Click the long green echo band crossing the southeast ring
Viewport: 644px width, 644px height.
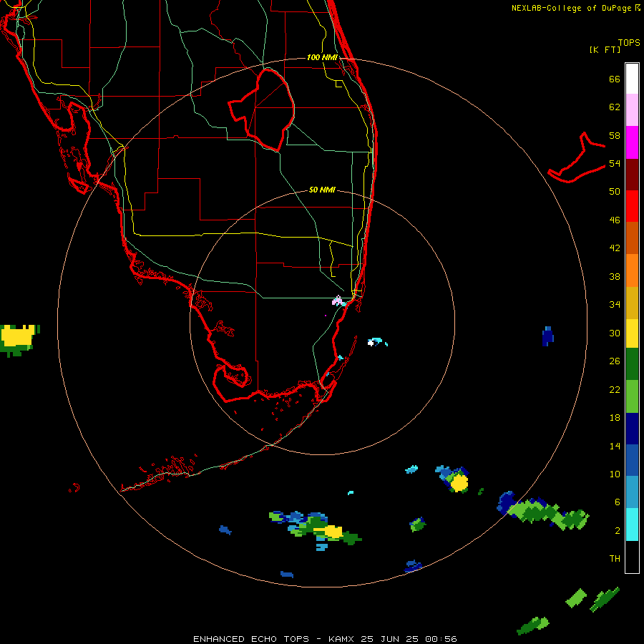[x=543, y=512]
